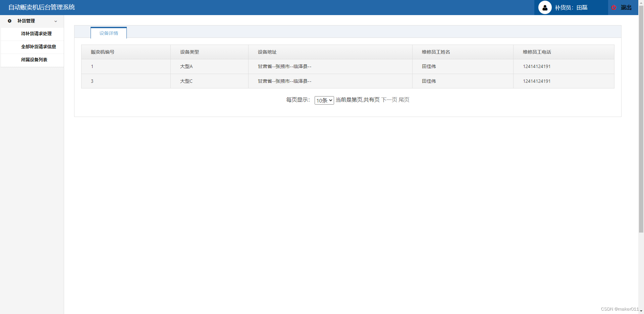644x314 pixels.
Task: Collapse the 补货管理 menu chevron
Action: (x=56, y=21)
